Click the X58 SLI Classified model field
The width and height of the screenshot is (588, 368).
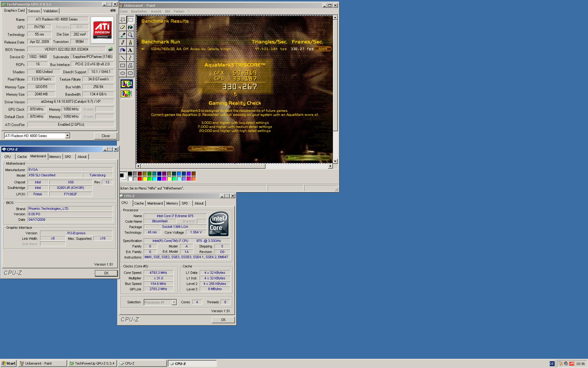point(55,175)
